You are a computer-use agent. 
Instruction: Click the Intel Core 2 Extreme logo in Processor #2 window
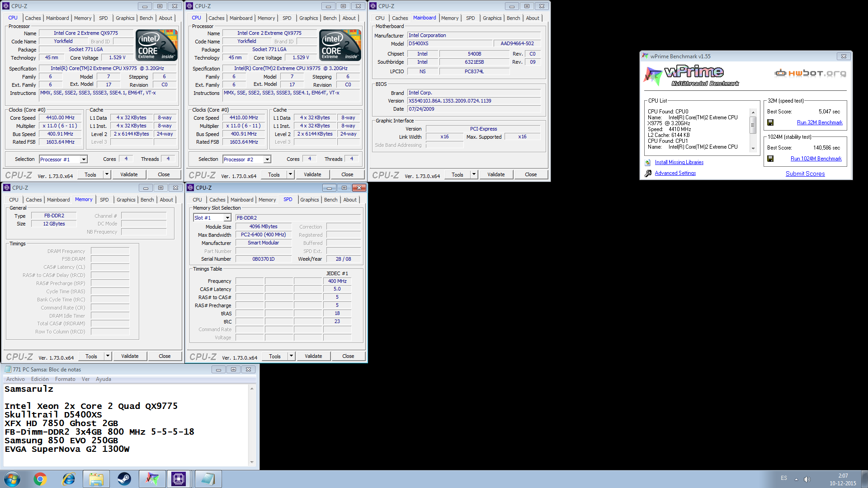pos(340,45)
